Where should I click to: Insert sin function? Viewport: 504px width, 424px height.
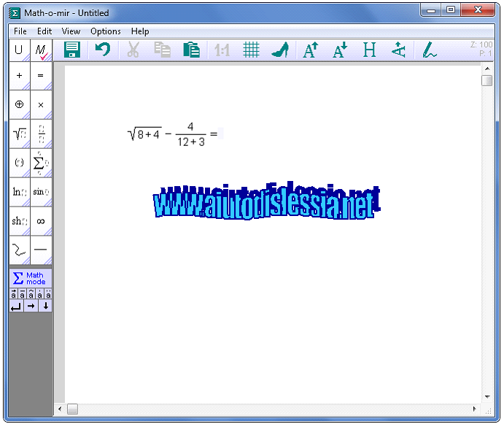(41, 192)
